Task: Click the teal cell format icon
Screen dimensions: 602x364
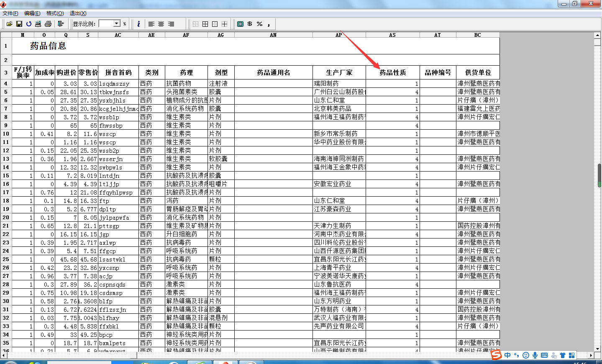Action: pyautogui.click(x=240, y=24)
